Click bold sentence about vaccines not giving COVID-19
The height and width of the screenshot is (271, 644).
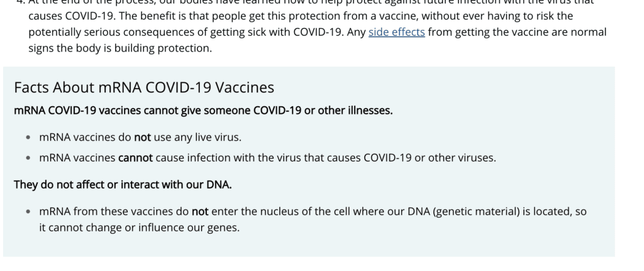(x=203, y=111)
